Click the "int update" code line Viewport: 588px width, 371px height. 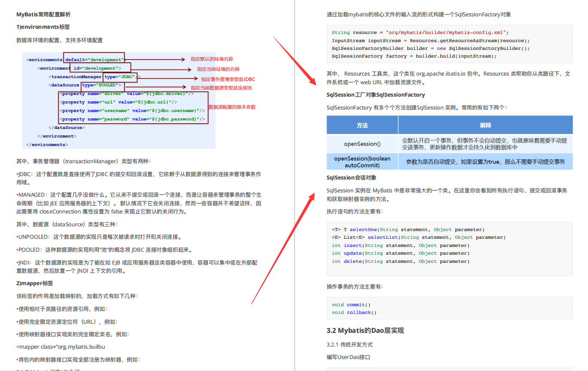401,253
